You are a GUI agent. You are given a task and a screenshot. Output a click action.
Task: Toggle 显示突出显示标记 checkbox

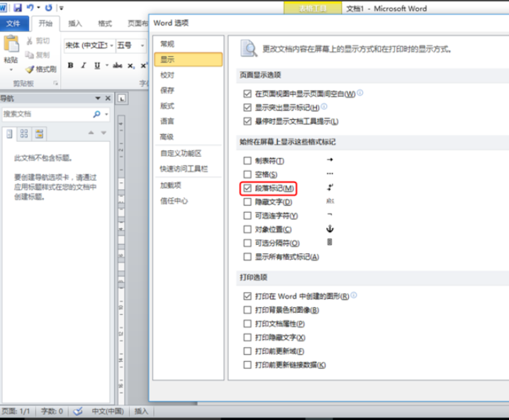click(247, 108)
